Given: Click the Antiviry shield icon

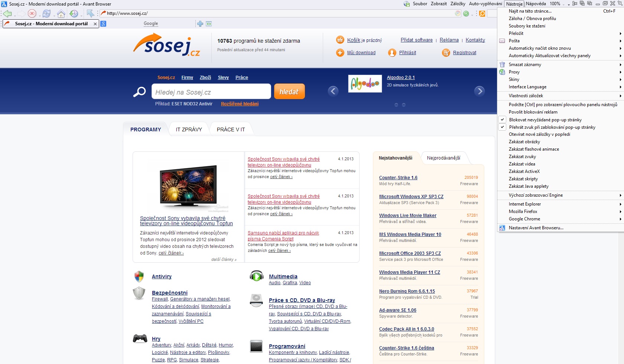Looking at the screenshot, I should (x=139, y=276).
